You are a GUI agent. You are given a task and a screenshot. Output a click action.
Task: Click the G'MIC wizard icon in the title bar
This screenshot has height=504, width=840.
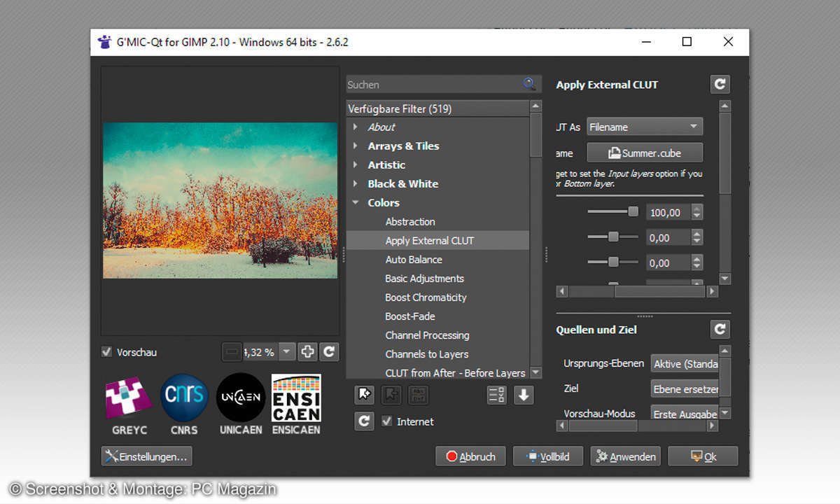[105, 42]
